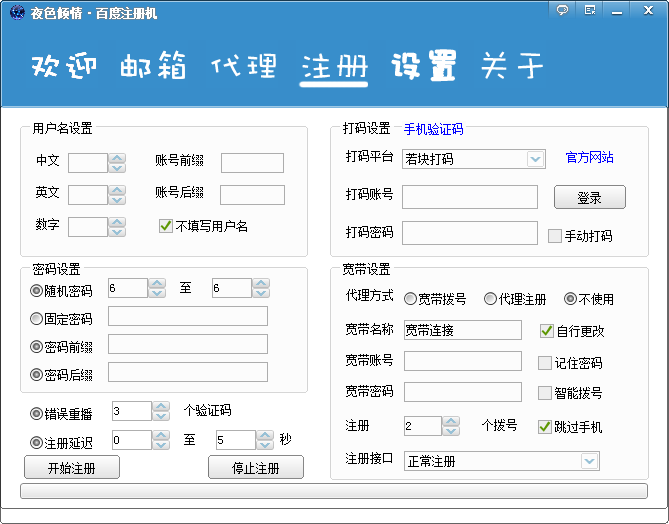669x524 pixels.
Task: Increase the 错误重播 captcha count
Action: 161,406
